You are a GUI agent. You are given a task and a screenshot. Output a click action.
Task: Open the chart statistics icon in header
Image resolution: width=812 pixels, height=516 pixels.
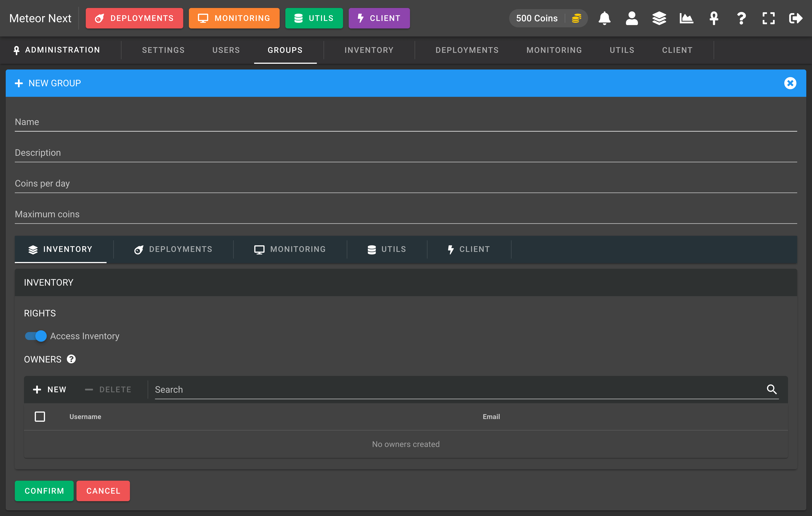686,18
